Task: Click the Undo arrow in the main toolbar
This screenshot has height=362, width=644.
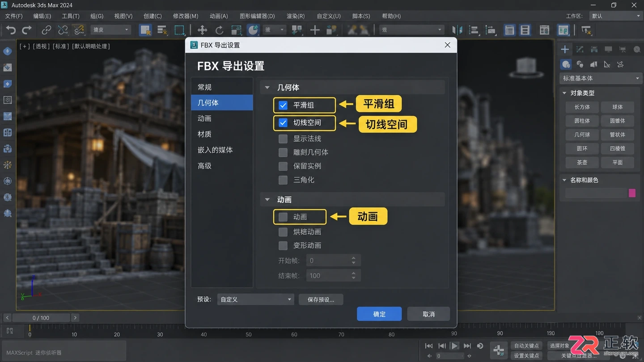Action: click(x=11, y=30)
